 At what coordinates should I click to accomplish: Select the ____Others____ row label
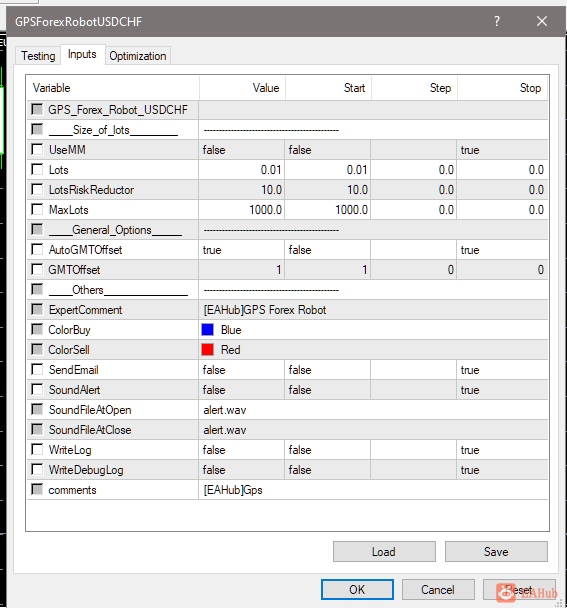(x=118, y=290)
